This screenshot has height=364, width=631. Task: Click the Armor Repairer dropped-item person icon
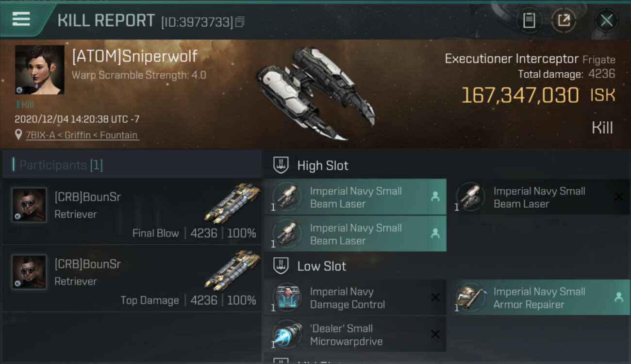point(618,298)
